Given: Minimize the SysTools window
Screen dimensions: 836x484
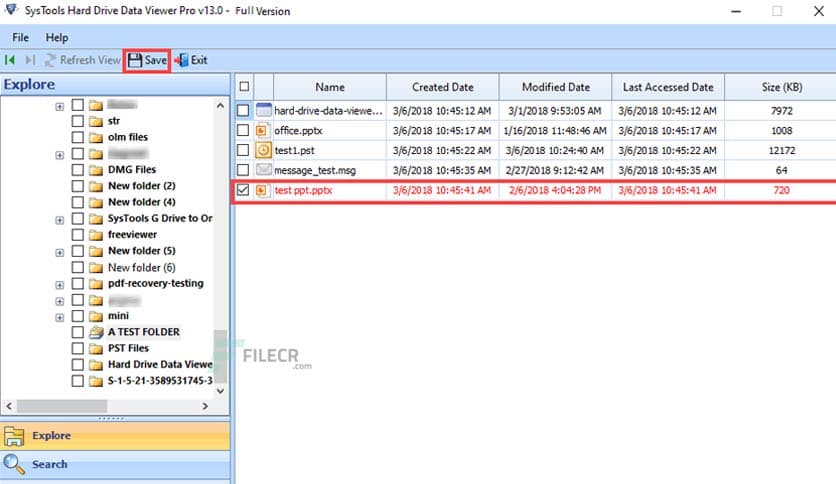Looking at the screenshot, I should pos(736,11).
